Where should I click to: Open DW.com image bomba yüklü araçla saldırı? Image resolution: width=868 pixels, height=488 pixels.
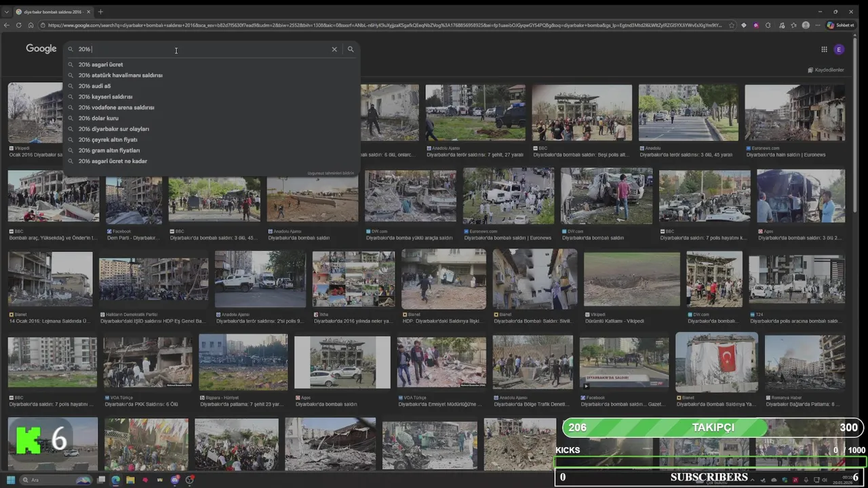click(x=410, y=196)
